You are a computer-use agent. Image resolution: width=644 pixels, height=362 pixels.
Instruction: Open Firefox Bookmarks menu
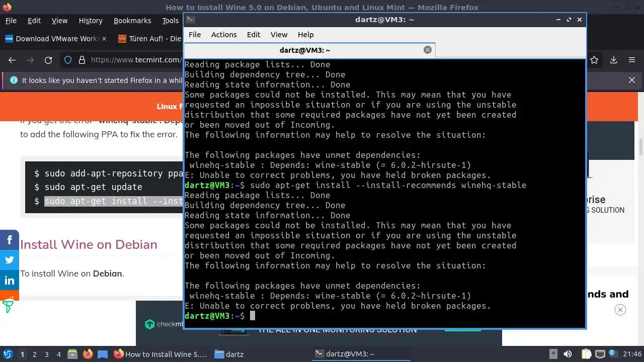132,21
